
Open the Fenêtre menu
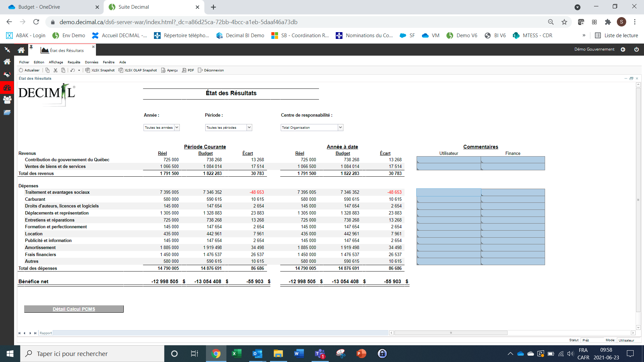click(109, 62)
